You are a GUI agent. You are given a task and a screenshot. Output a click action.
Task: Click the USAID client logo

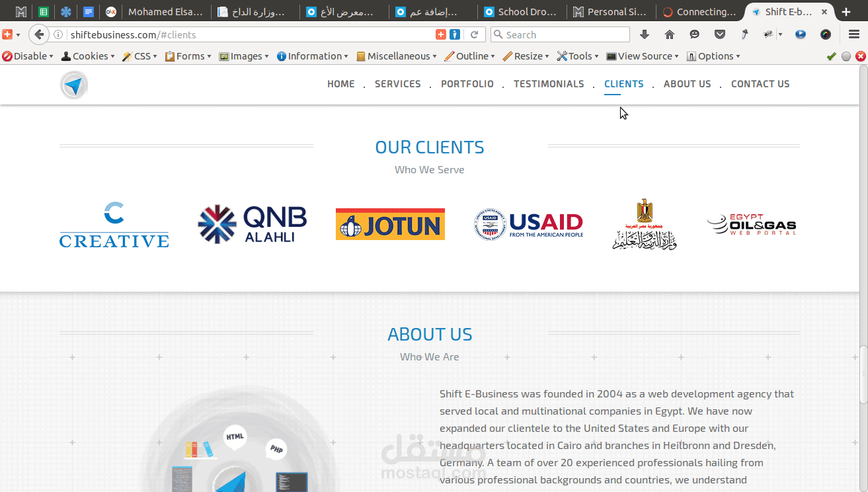(x=528, y=224)
